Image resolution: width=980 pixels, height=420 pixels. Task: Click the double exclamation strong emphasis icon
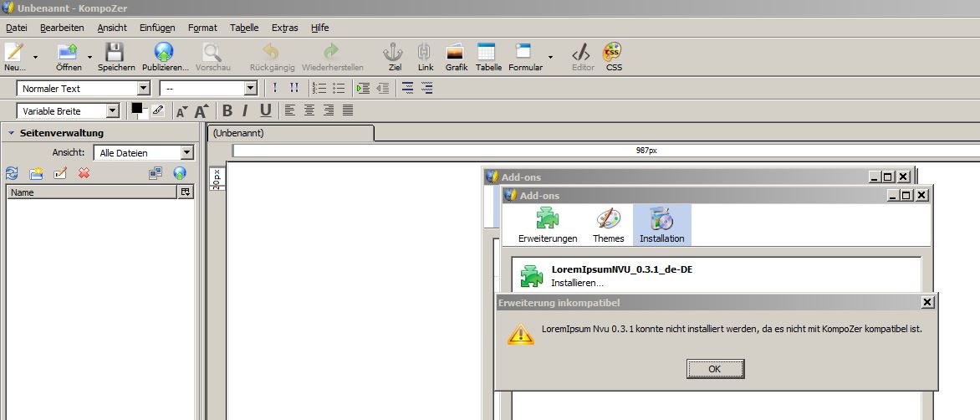click(293, 88)
